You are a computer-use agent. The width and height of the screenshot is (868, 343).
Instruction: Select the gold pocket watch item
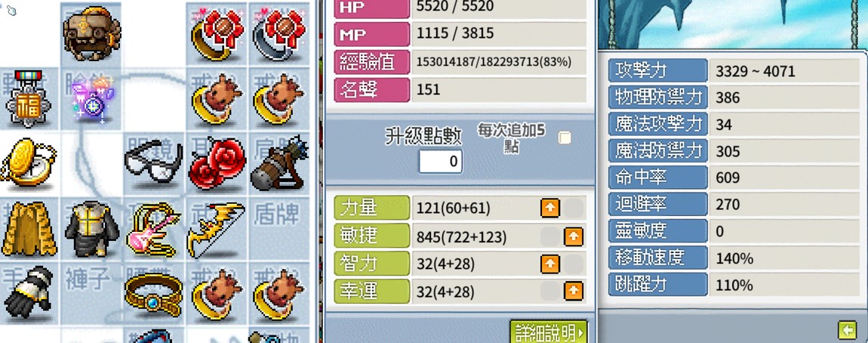[x=27, y=162]
